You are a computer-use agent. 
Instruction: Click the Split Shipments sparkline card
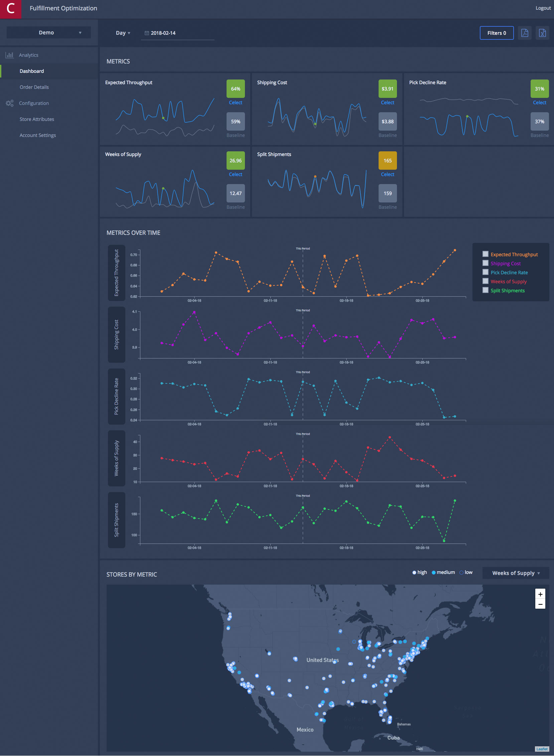coord(327,181)
